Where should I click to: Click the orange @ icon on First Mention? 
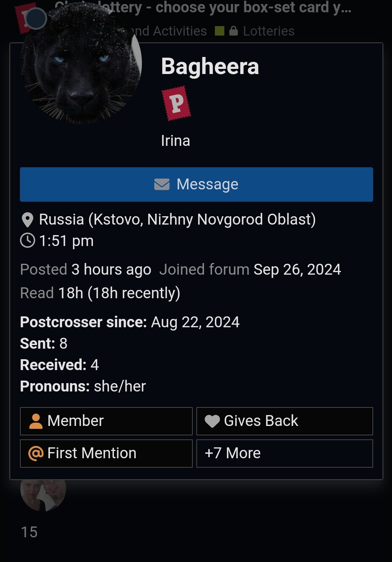point(36,454)
